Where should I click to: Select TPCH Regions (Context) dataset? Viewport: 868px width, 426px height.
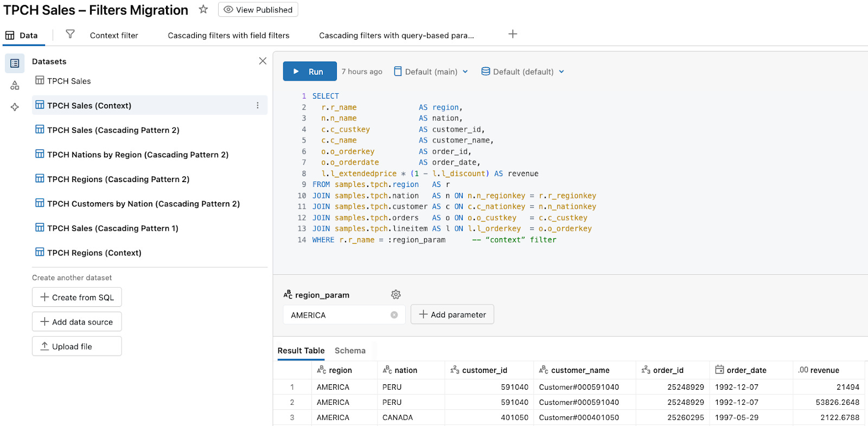149,253
